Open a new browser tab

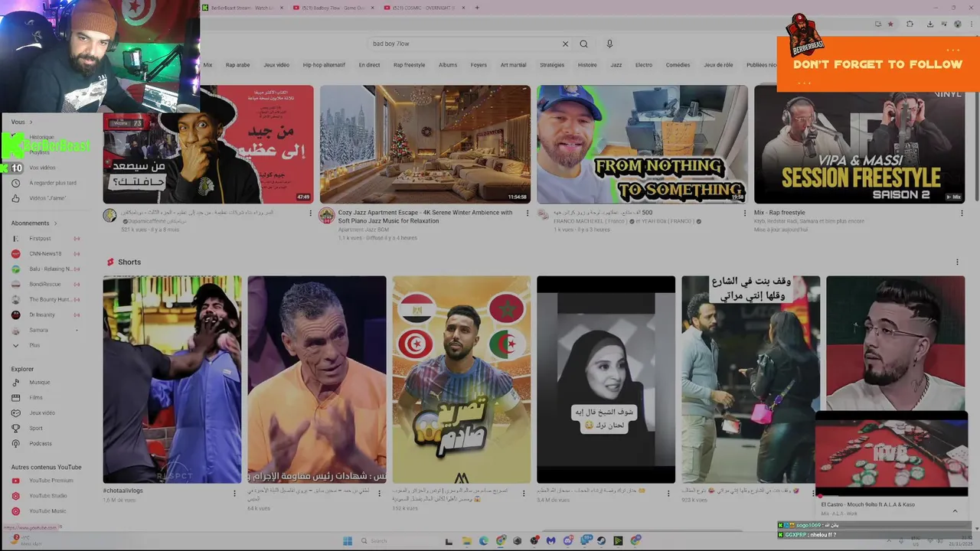point(477,8)
